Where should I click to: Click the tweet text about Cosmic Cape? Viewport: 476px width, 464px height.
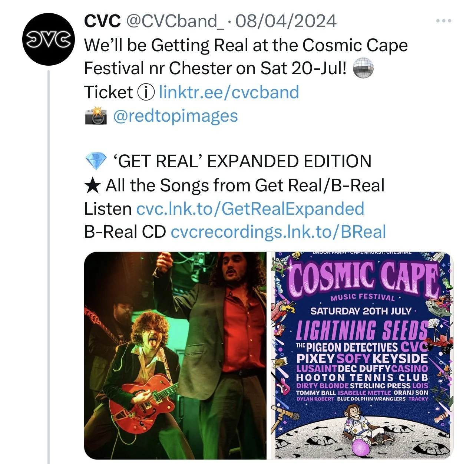click(246, 57)
